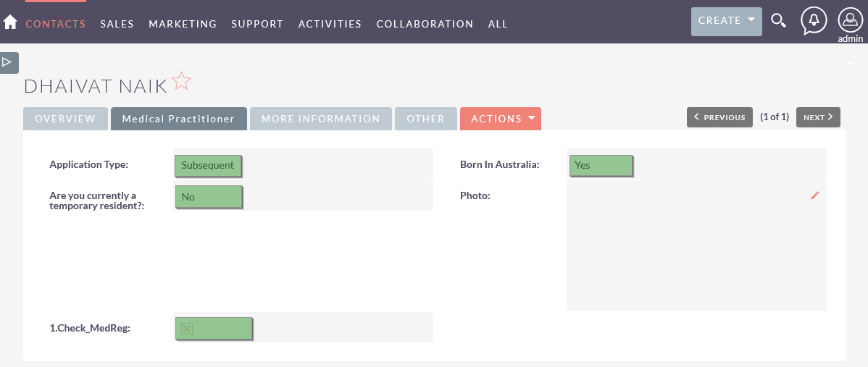The image size is (868, 367).
Task: Mark Dhaivat Naik as favorite star
Action: click(181, 81)
